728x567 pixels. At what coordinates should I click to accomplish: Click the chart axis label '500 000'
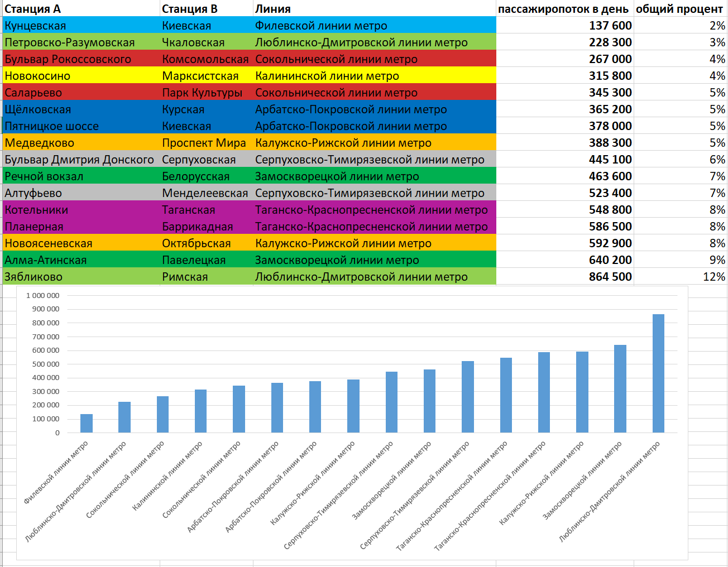pos(46,364)
